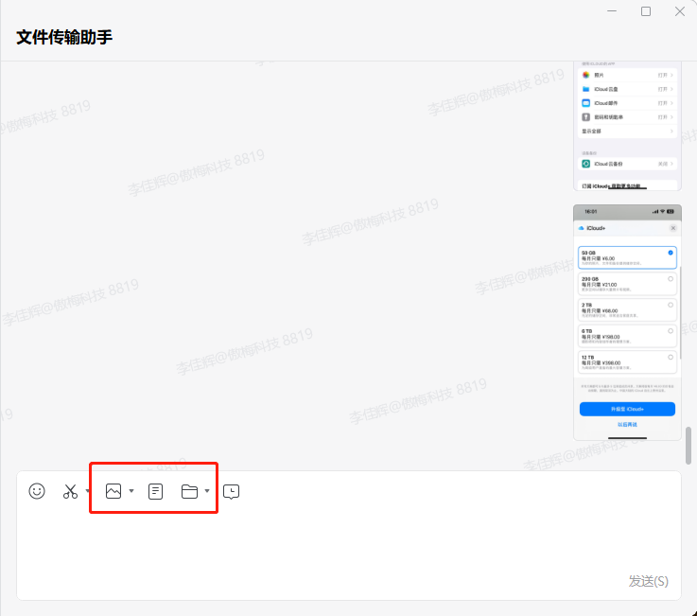Start a screenshot with the scissors icon
The image size is (697, 616).
click(x=70, y=491)
